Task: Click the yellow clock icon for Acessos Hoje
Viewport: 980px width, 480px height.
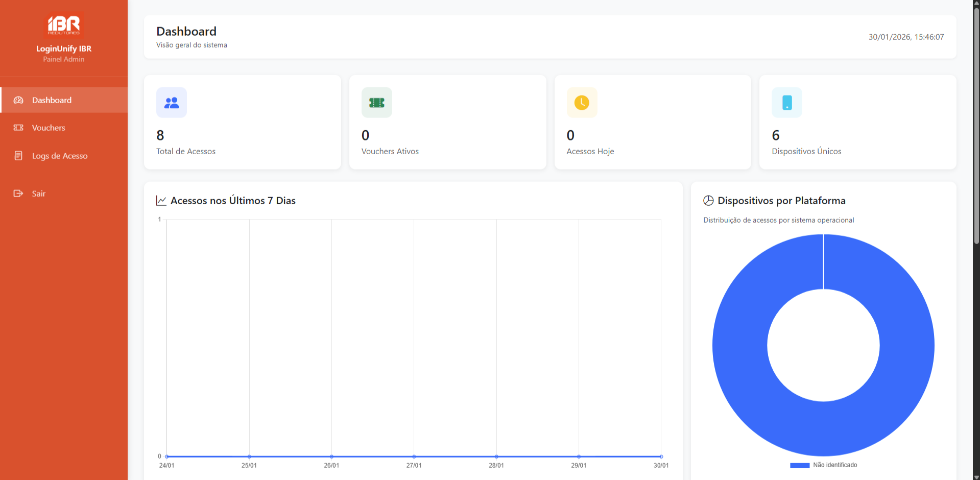Action: 582,103
